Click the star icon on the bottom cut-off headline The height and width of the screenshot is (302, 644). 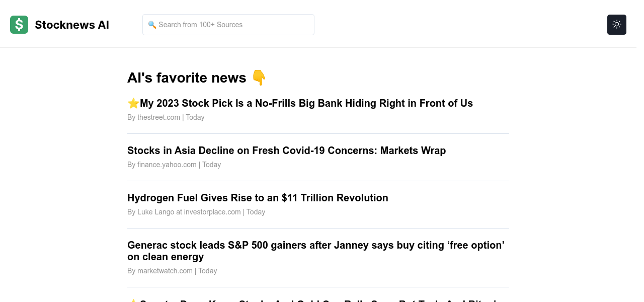(x=133, y=300)
